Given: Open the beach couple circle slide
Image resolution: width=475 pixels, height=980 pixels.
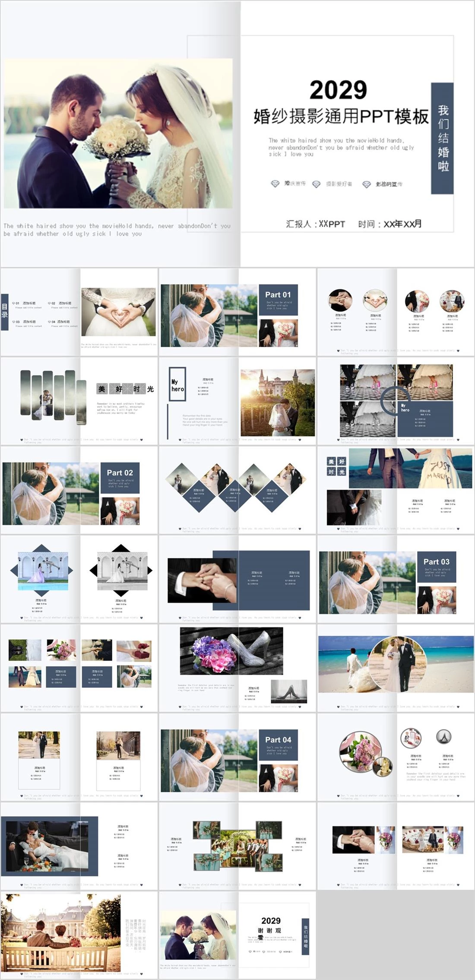Looking at the screenshot, I should 396,668.
